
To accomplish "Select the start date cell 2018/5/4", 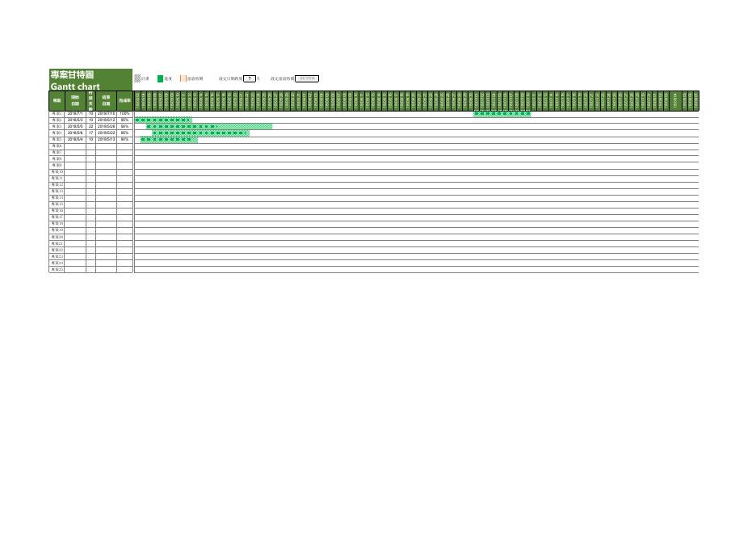I will [x=75, y=140].
